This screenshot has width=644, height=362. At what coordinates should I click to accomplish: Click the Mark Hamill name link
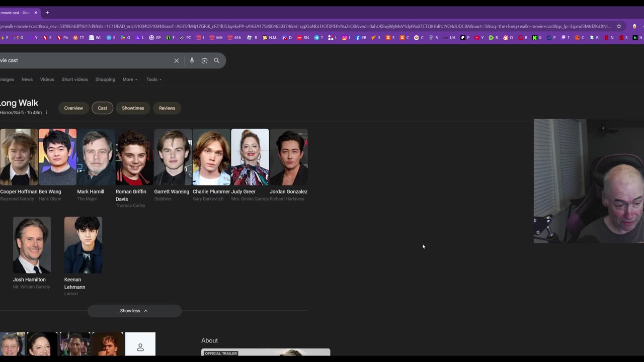pos(91,192)
